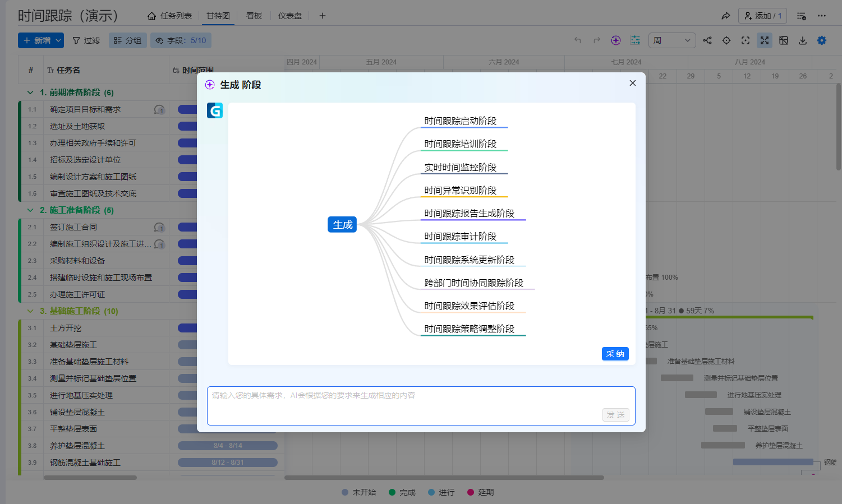Click the table layout panel icon
Screen dimensions: 842x504
[784, 40]
